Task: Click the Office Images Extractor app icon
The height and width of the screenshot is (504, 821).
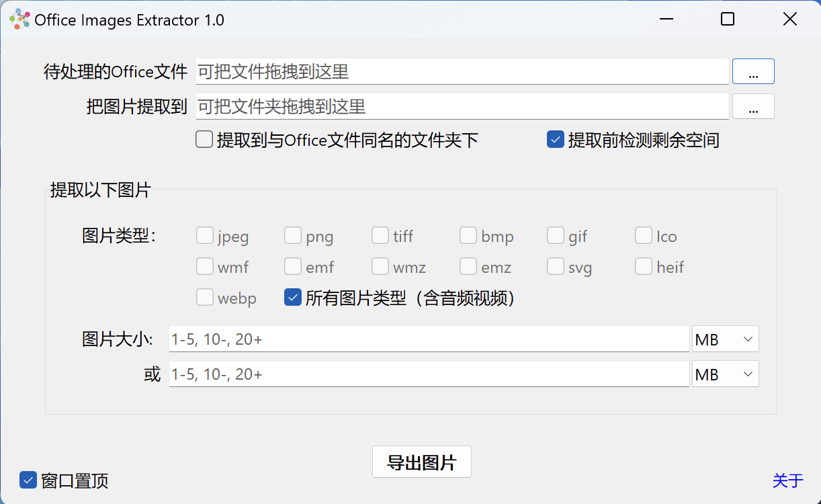Action: click(19, 19)
